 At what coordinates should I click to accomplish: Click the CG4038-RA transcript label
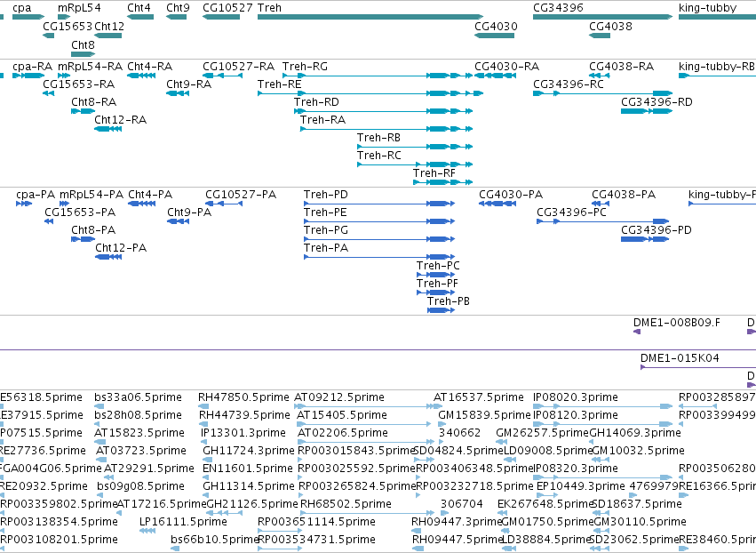(622, 66)
